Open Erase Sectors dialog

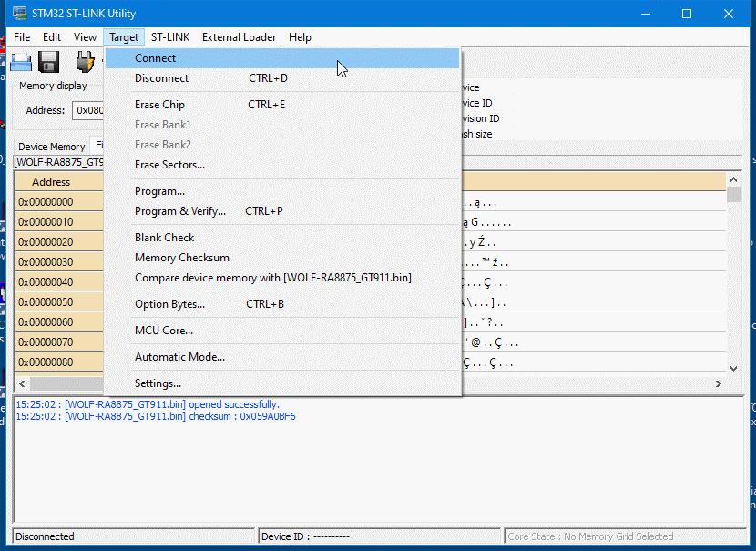click(169, 165)
